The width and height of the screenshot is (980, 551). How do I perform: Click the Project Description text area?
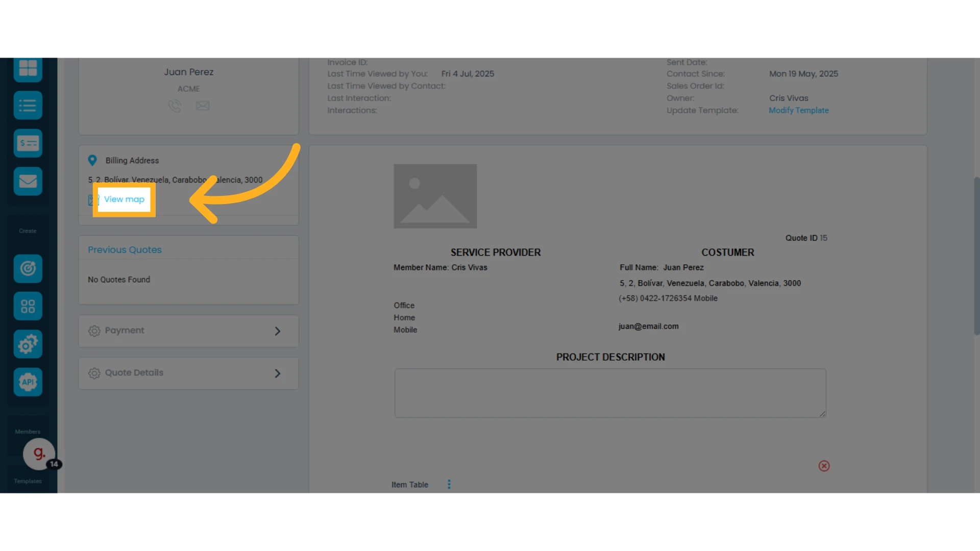click(610, 393)
